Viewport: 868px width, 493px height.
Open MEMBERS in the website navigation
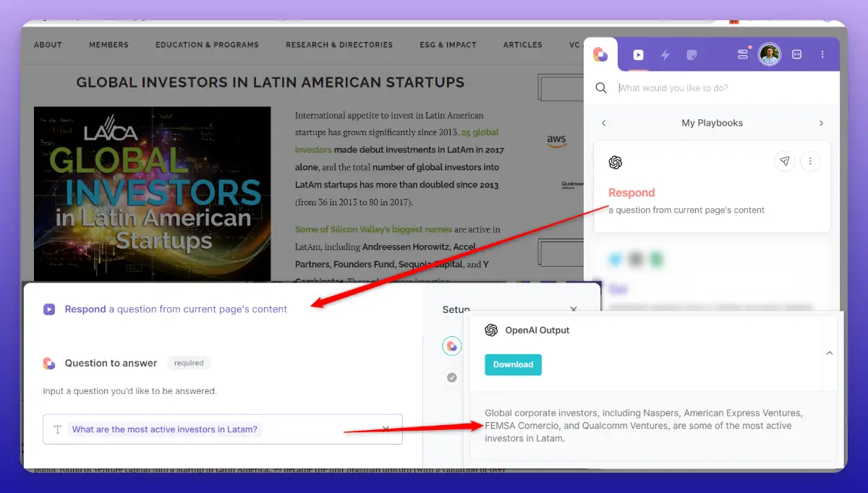[109, 45]
